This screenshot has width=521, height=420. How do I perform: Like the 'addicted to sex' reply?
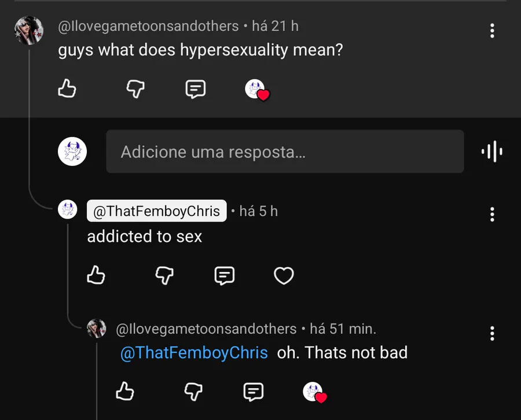[96, 276]
